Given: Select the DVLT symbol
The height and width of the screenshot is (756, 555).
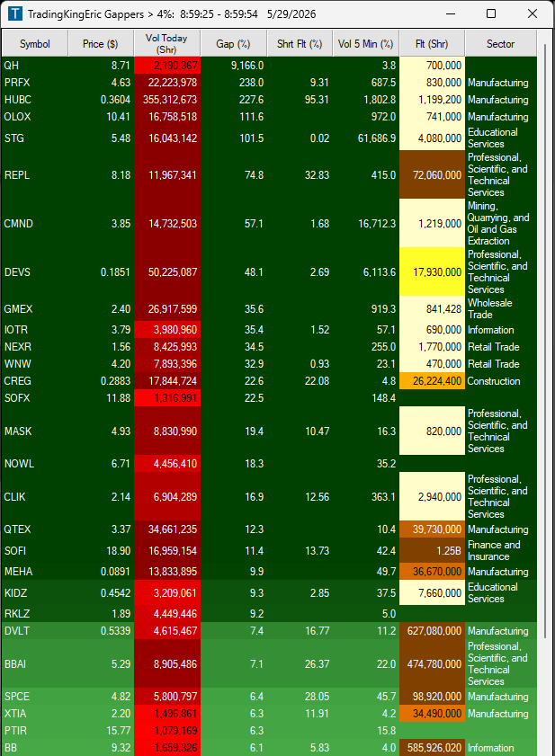Looking at the screenshot, I should [17, 631].
